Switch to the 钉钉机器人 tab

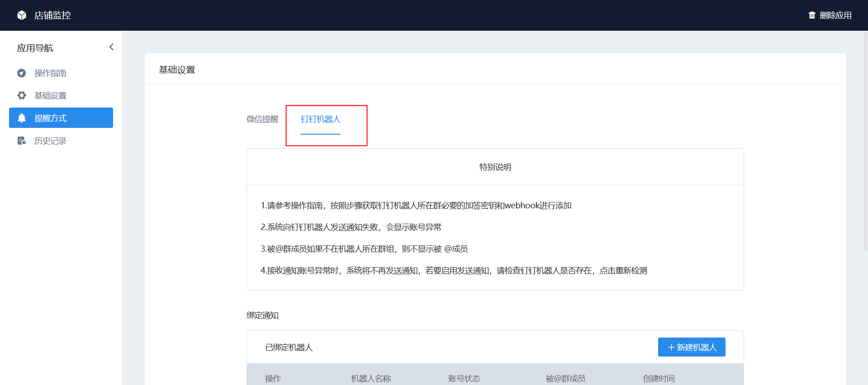(x=321, y=119)
